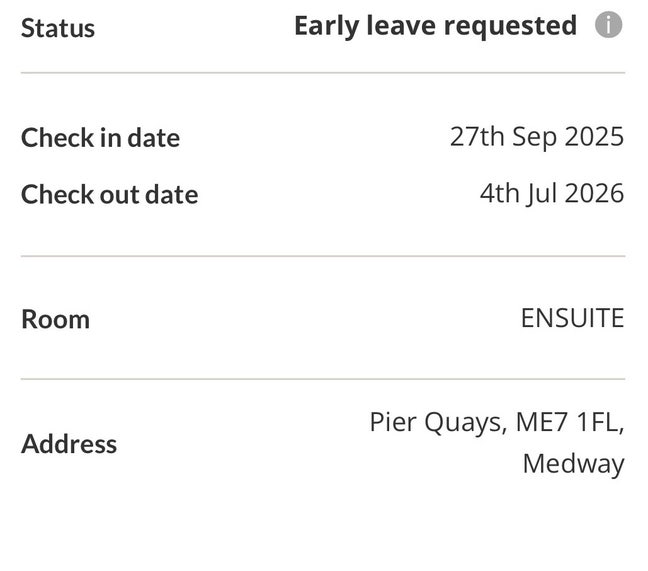Click the Pier Quays building name

click(438, 423)
